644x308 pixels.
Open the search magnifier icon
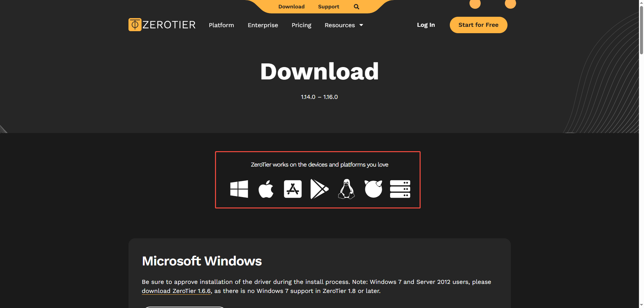coord(357,7)
